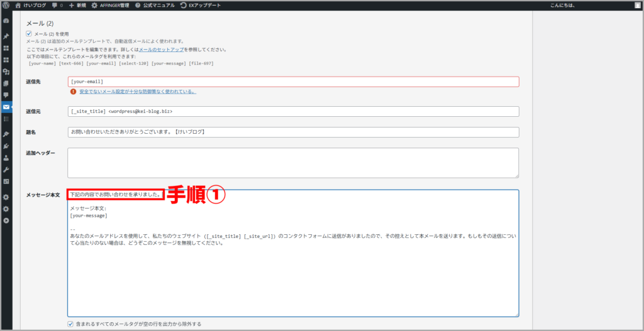
Task: Uncheck the メール (2) を使用 checkbox
Action: [x=29, y=34]
